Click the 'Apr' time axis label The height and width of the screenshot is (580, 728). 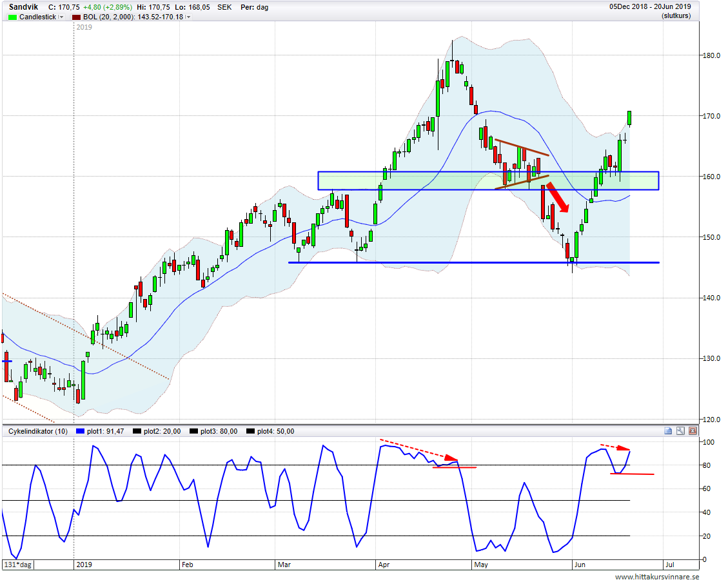[x=384, y=565]
